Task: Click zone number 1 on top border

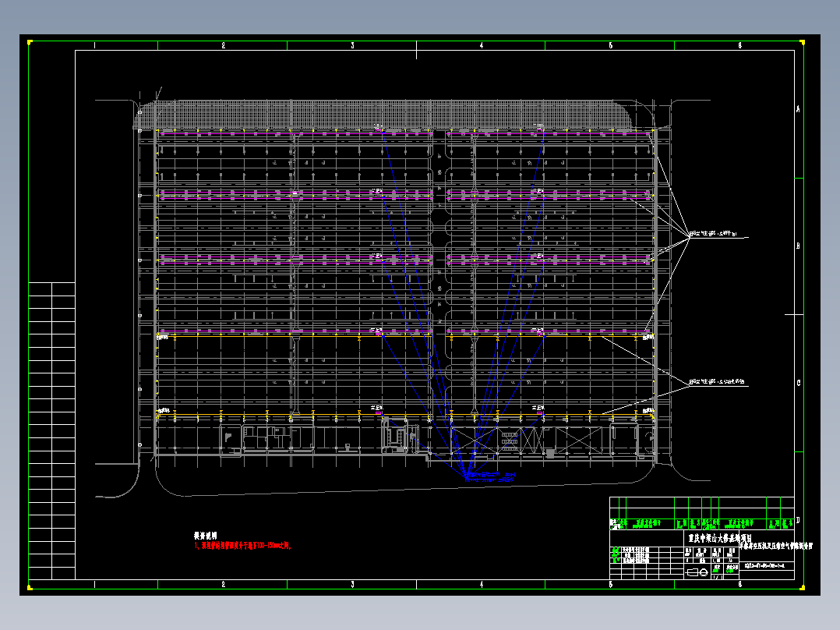Action: point(94,45)
